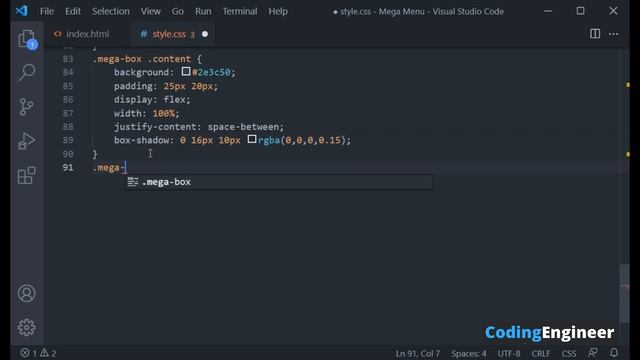The width and height of the screenshot is (640, 360).
Task: Open the Explorer view in activity bar
Action: tap(27, 39)
